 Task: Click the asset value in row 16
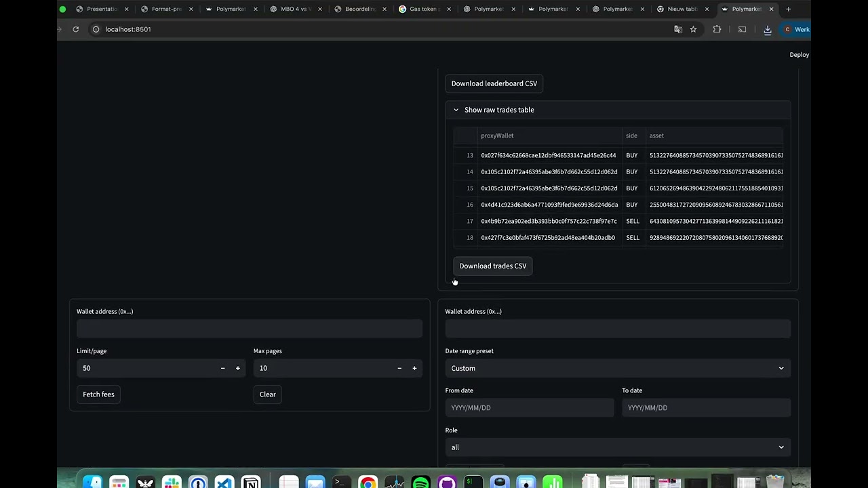click(x=715, y=205)
